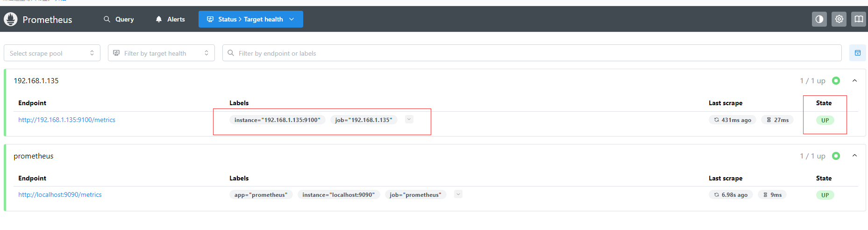Image resolution: width=868 pixels, height=230 pixels.
Task: Click instance="192.168.1.135:9100" label badge
Action: point(277,120)
